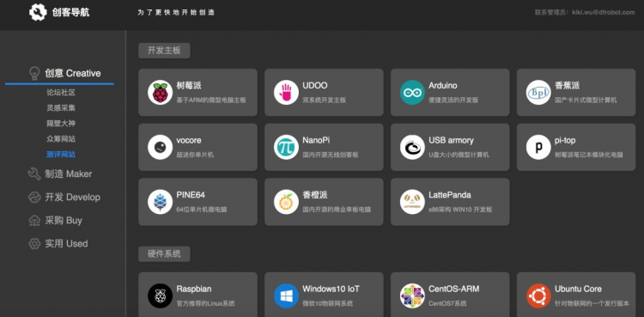Click the wrench icon beside 制造 Maker
The width and height of the screenshot is (644, 317).
pos(34,174)
